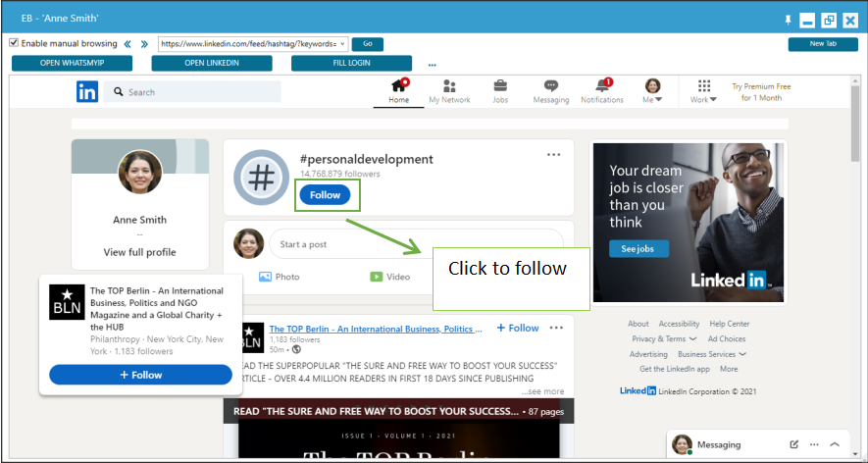The width and height of the screenshot is (868, 463).
Task: Open the Advertising footer link
Action: (x=648, y=354)
